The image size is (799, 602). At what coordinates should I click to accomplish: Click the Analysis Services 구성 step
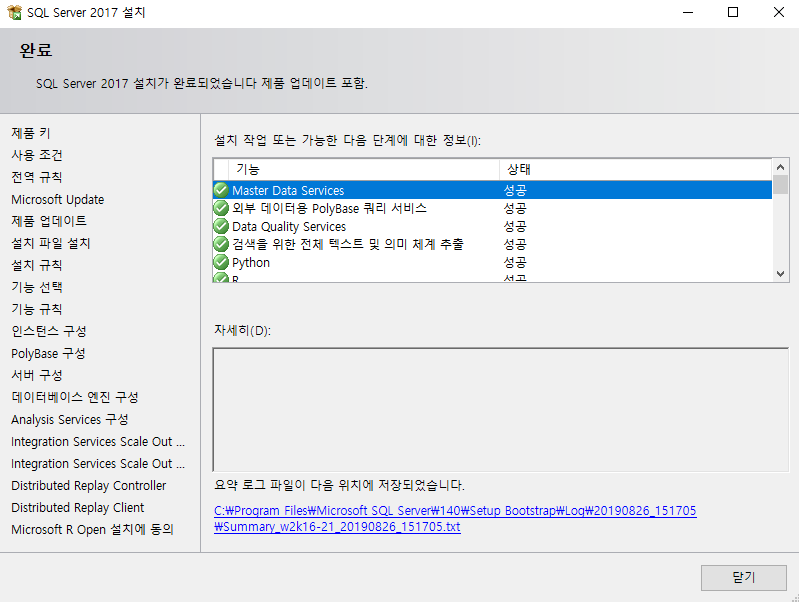70,420
